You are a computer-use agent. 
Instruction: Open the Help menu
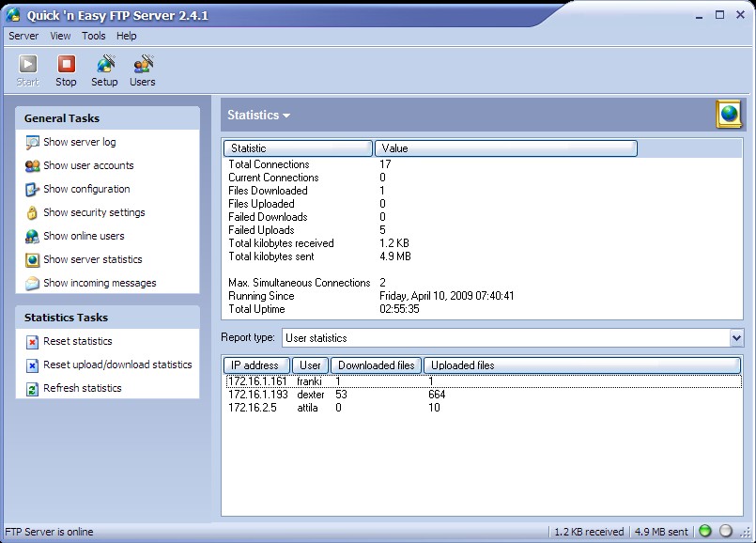coord(127,36)
